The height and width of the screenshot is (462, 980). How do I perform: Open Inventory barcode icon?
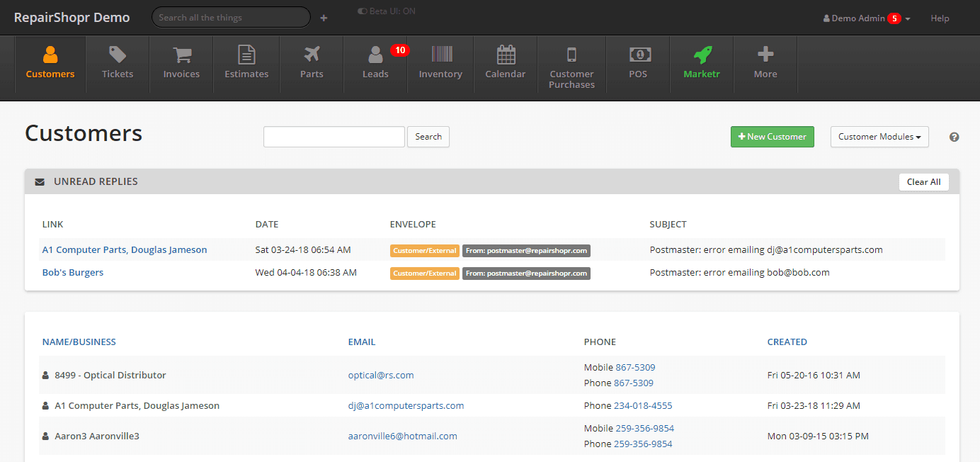point(440,55)
